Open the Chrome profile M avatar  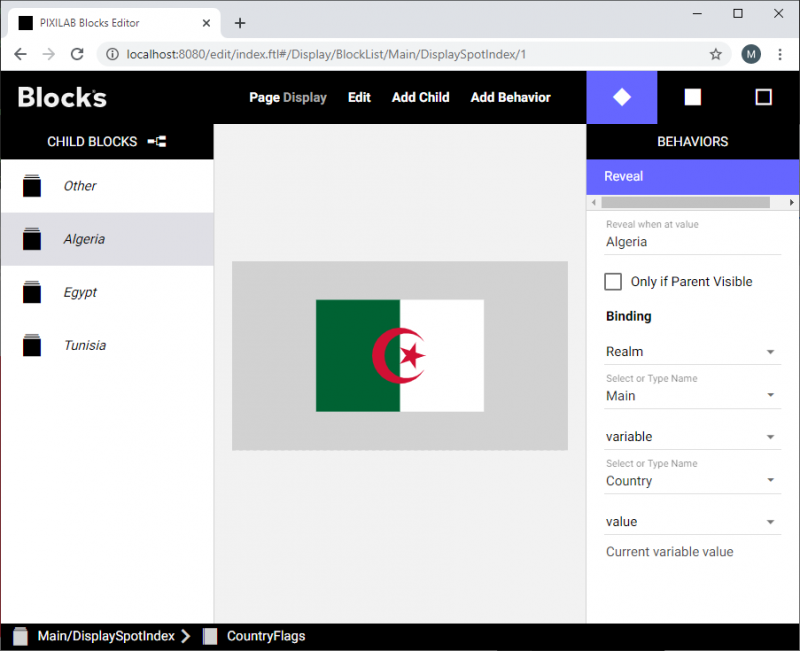[751, 54]
